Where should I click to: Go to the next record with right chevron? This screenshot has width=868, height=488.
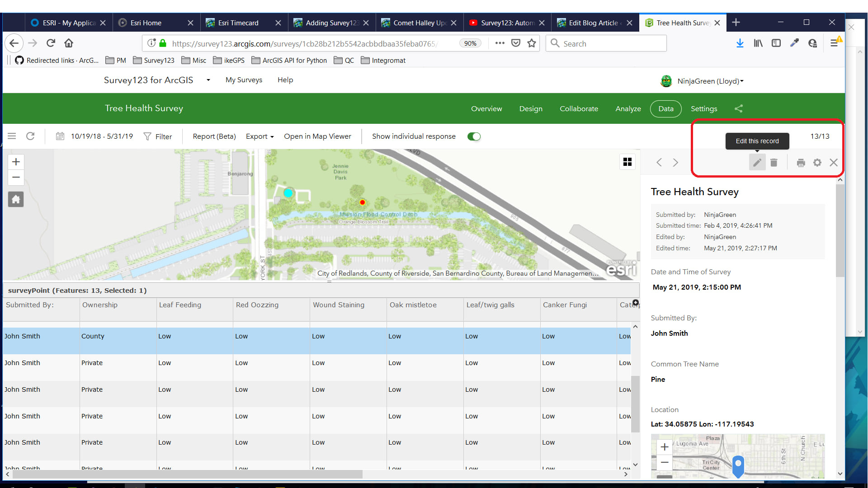pos(675,162)
